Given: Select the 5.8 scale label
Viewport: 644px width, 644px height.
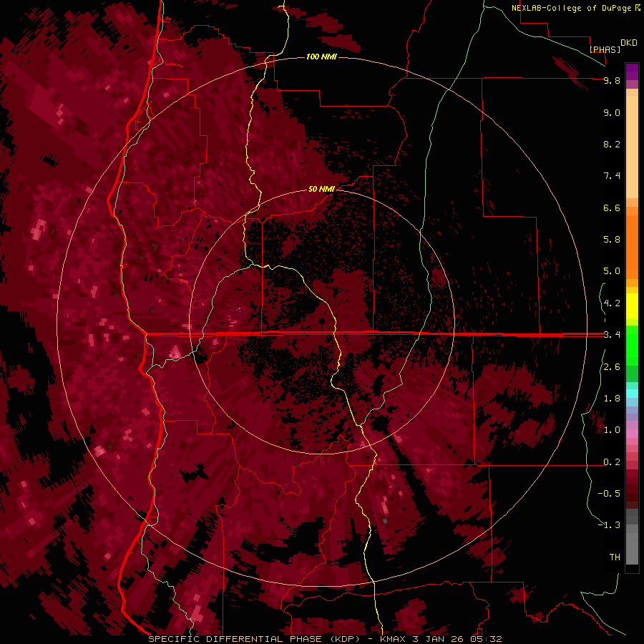Looking at the screenshot, I should click(612, 240).
